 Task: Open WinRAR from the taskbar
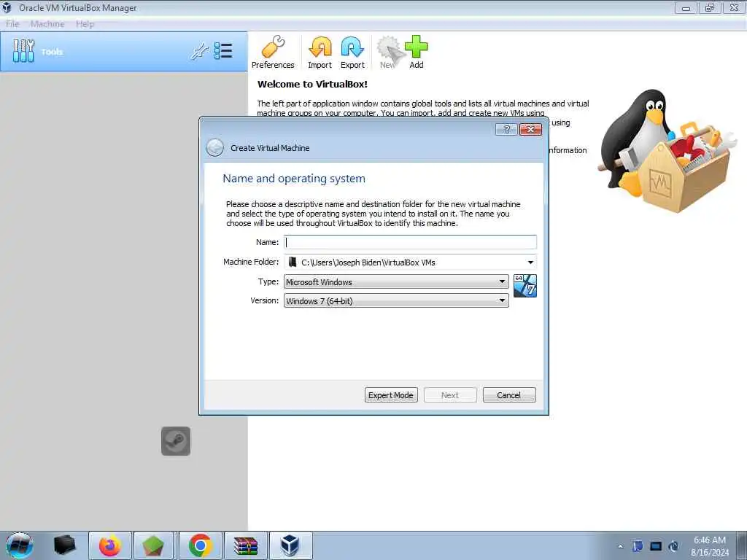tap(246, 545)
